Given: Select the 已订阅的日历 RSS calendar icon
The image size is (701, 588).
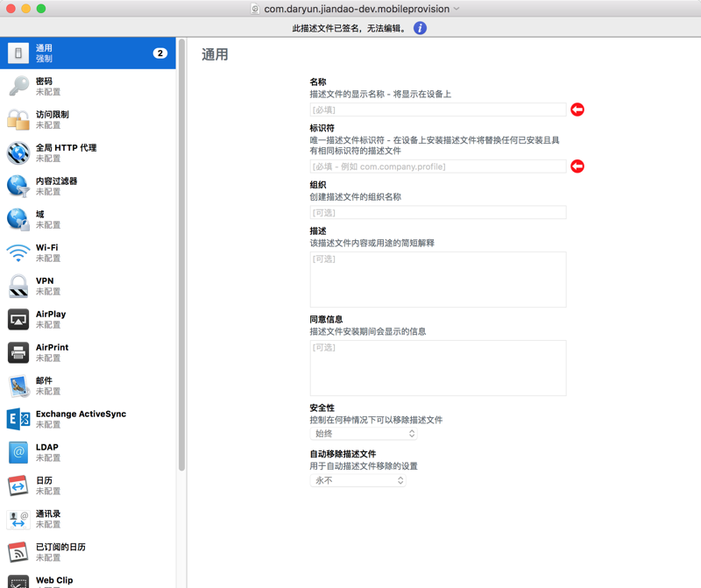Looking at the screenshot, I should coord(18,552).
